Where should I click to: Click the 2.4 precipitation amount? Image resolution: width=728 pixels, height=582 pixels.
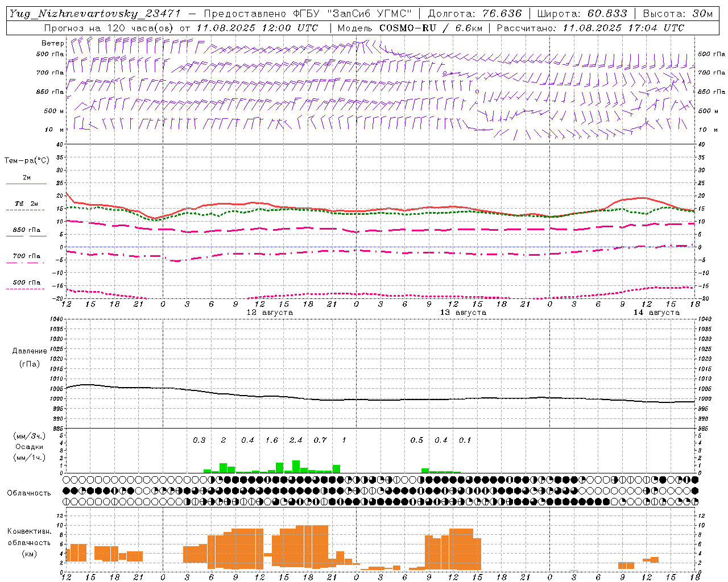[x=296, y=440]
